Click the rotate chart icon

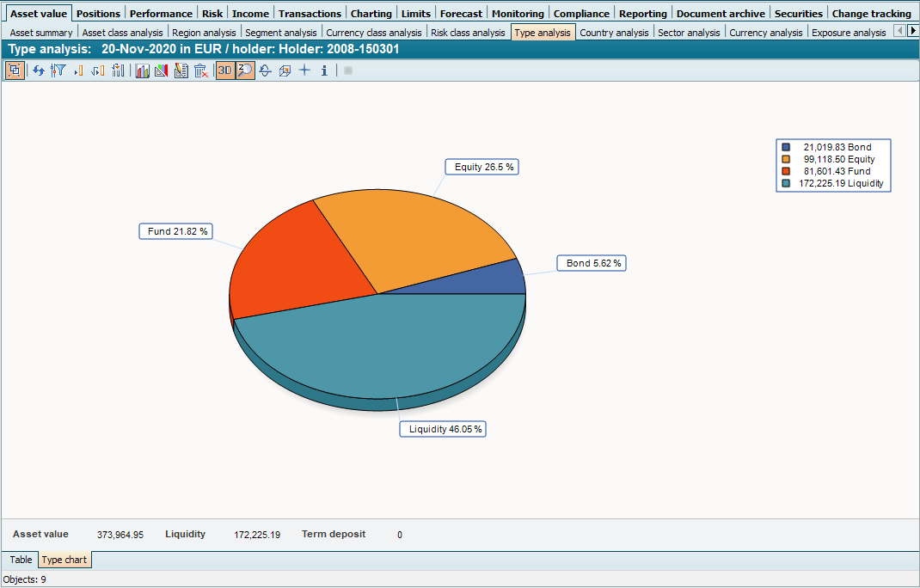point(266,70)
